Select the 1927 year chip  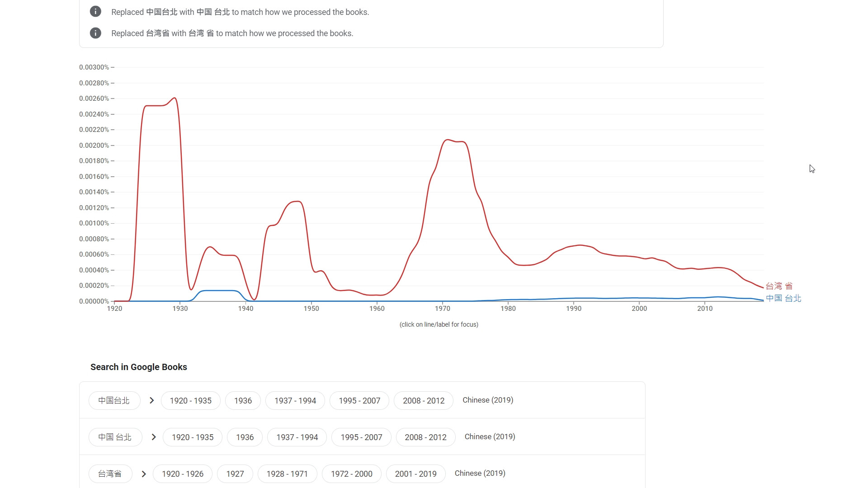[235, 474]
